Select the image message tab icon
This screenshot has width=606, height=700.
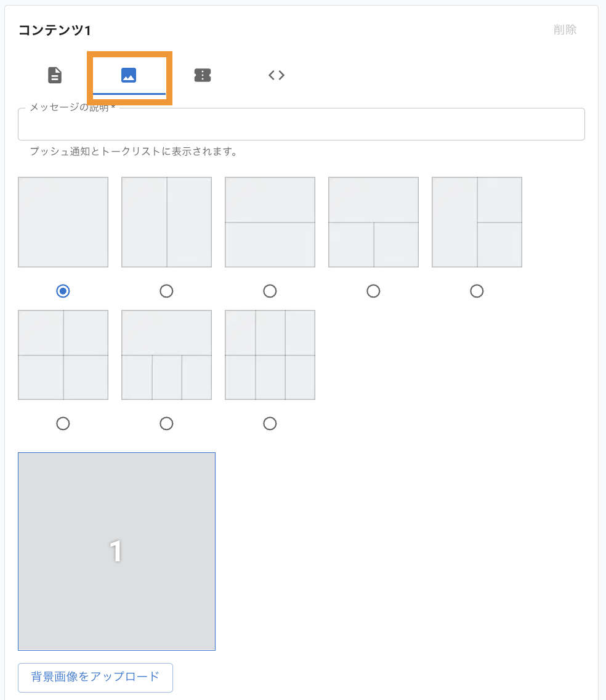pyautogui.click(x=129, y=75)
